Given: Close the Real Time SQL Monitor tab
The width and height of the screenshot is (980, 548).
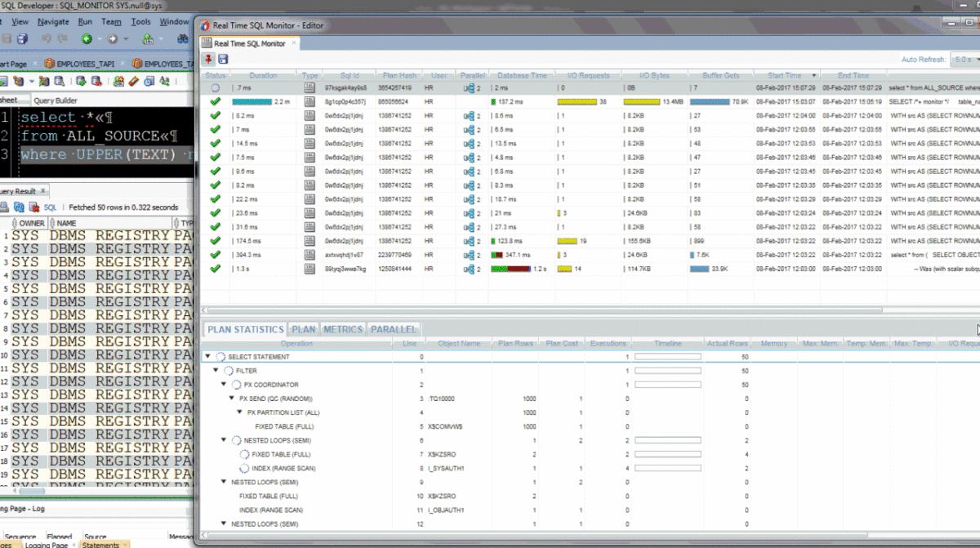Looking at the screenshot, I should click(x=295, y=43).
